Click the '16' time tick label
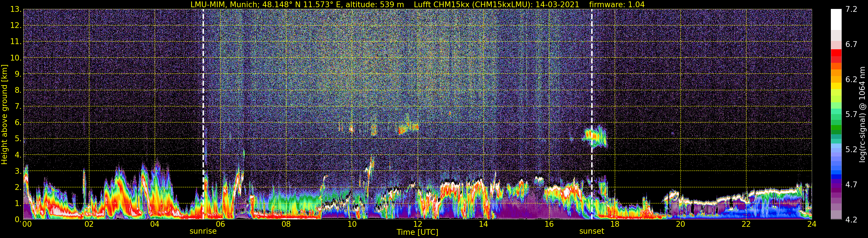 pos(549,224)
